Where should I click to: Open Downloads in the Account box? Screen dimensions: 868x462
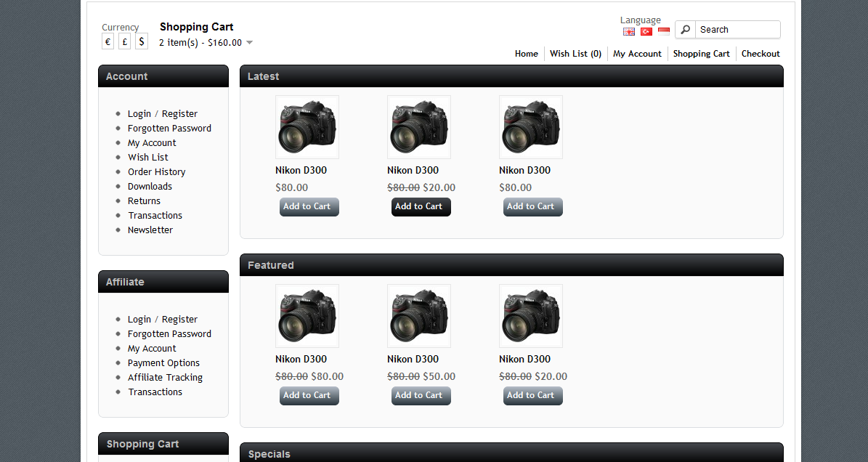(x=150, y=187)
